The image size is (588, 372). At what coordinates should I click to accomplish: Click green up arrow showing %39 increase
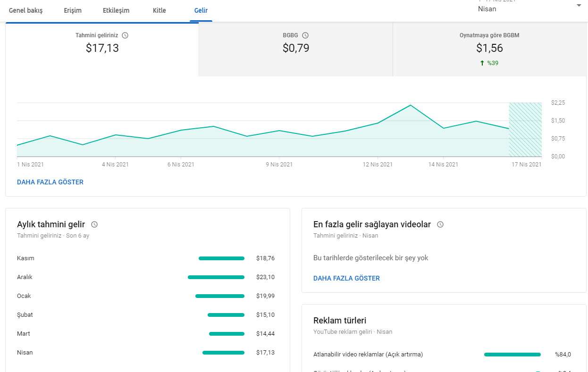482,63
